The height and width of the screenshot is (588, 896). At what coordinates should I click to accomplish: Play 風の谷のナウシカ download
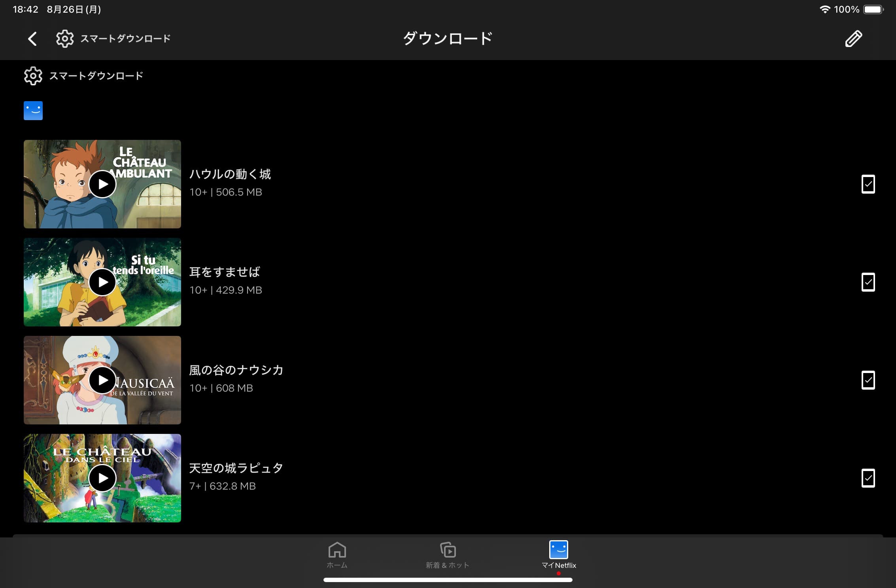(102, 379)
